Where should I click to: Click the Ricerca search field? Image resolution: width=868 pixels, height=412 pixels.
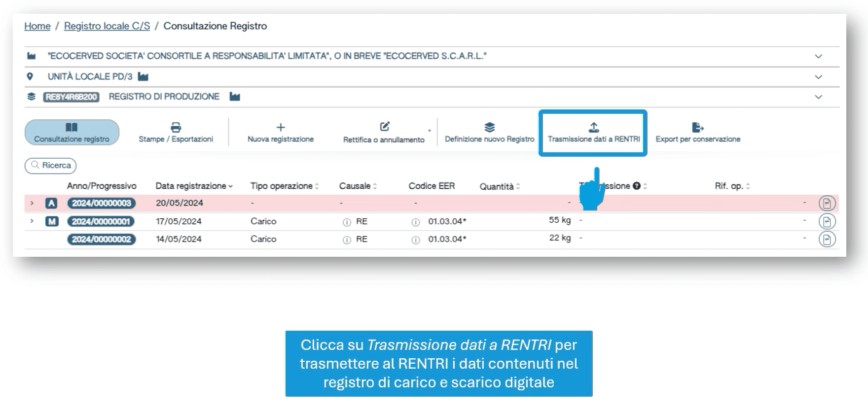pos(51,166)
